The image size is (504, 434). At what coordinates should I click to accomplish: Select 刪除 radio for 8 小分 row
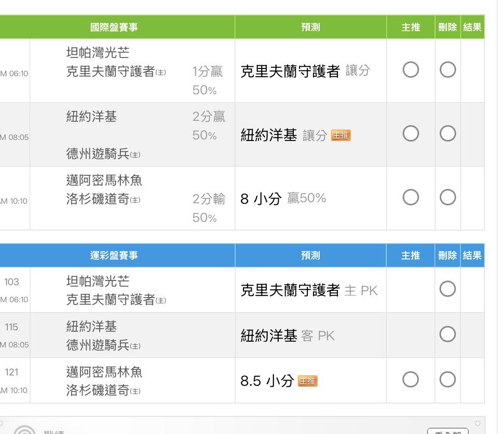pos(447,198)
